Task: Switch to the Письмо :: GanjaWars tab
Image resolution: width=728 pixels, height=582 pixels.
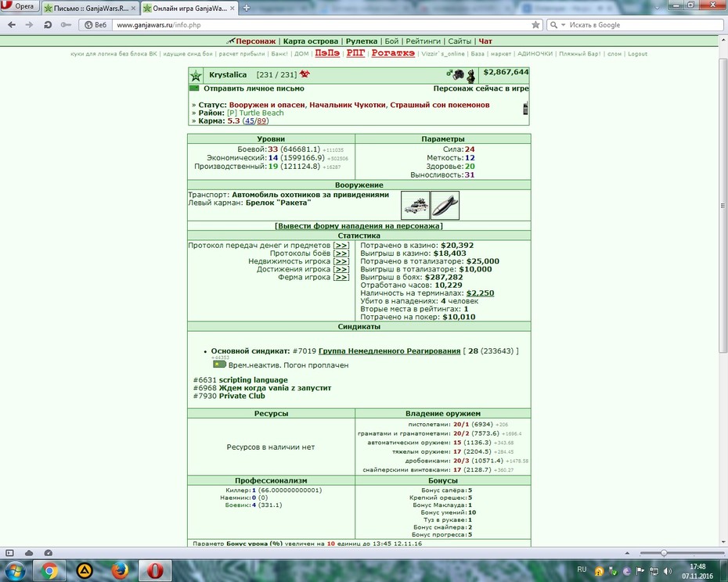Action: coord(90,9)
